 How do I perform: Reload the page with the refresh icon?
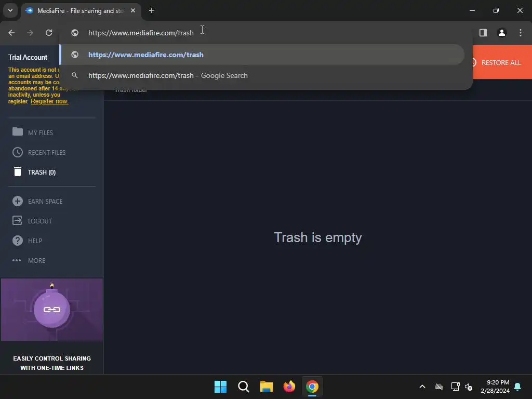pos(49,33)
